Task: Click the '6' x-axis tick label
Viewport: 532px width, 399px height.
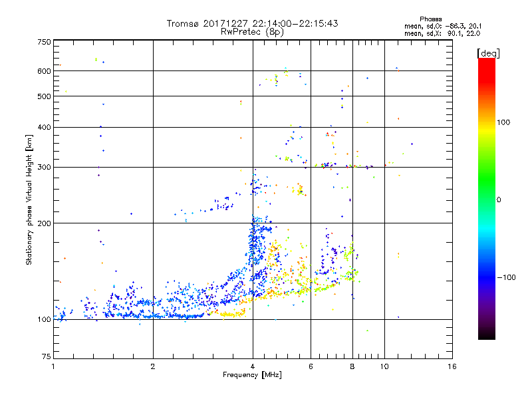Action: (311, 366)
